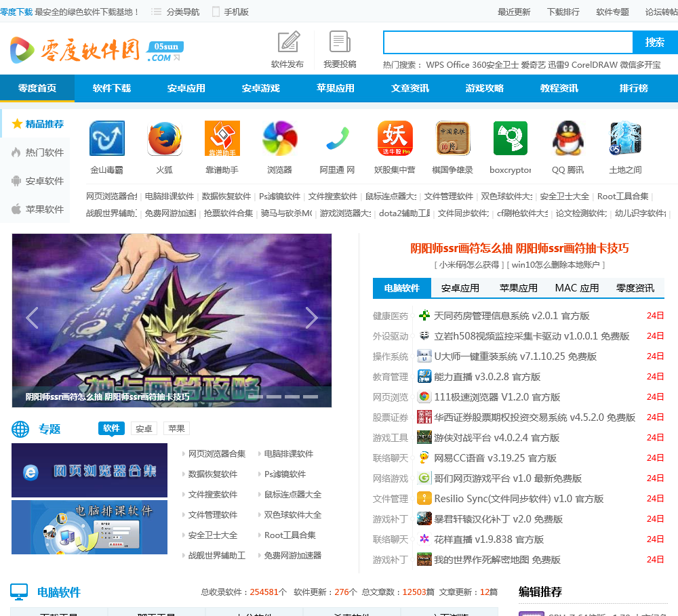The image size is (678, 616).
Task: Open the QQ penguin icon
Action: pos(567,138)
